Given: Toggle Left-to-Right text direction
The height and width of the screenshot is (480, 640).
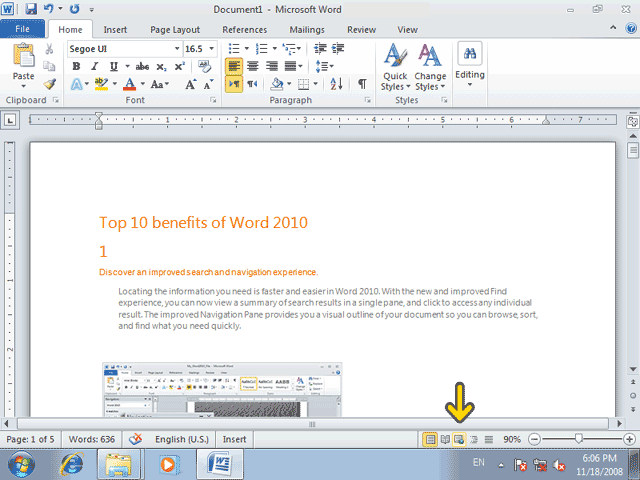Looking at the screenshot, I should tap(234, 84).
